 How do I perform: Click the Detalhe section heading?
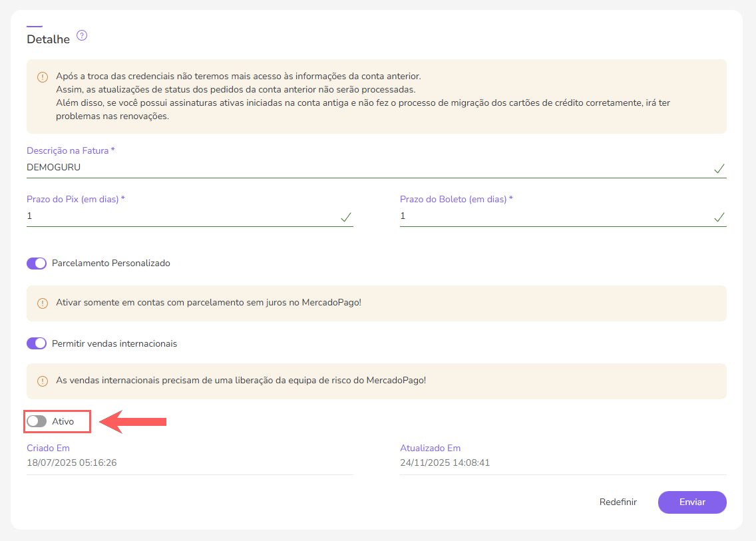[48, 39]
